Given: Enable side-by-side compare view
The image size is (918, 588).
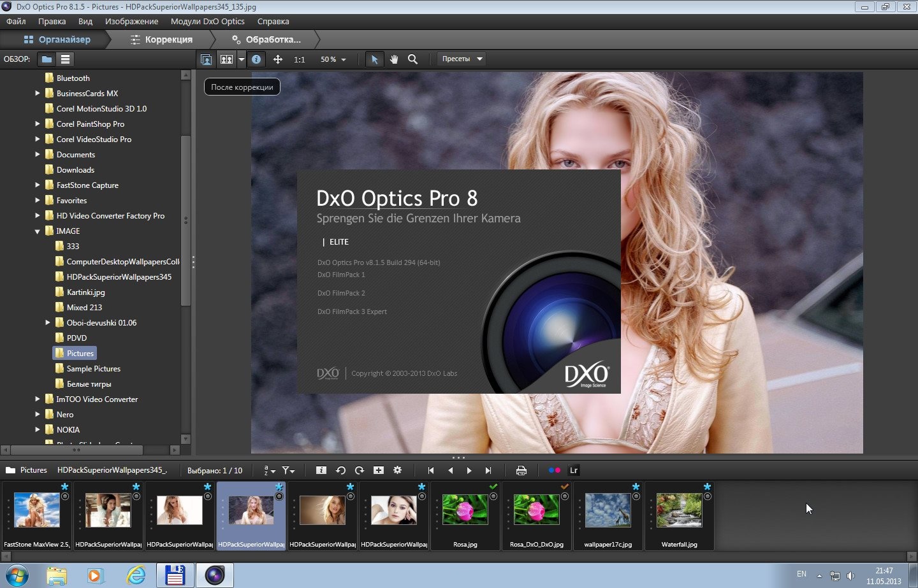Looking at the screenshot, I should point(226,59).
